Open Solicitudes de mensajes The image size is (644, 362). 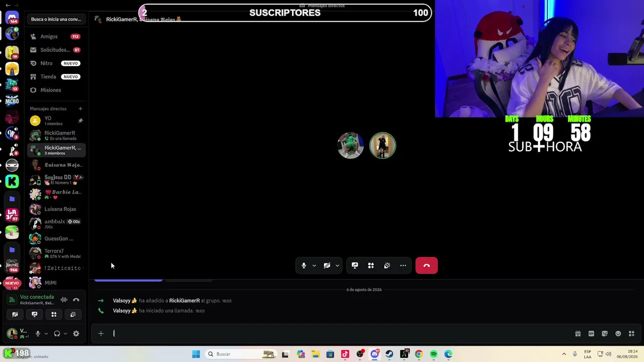pos(56,50)
